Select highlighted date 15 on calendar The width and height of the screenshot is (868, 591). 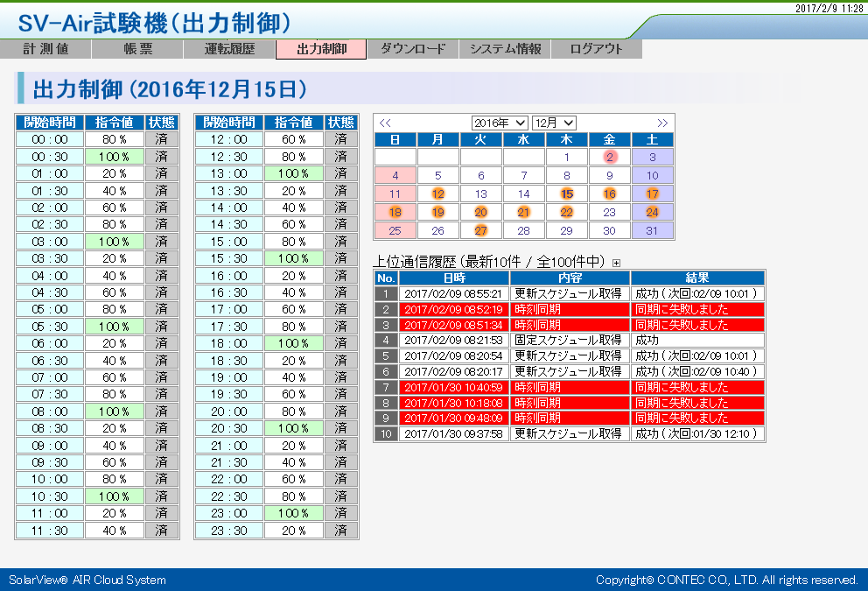pyautogui.click(x=567, y=193)
